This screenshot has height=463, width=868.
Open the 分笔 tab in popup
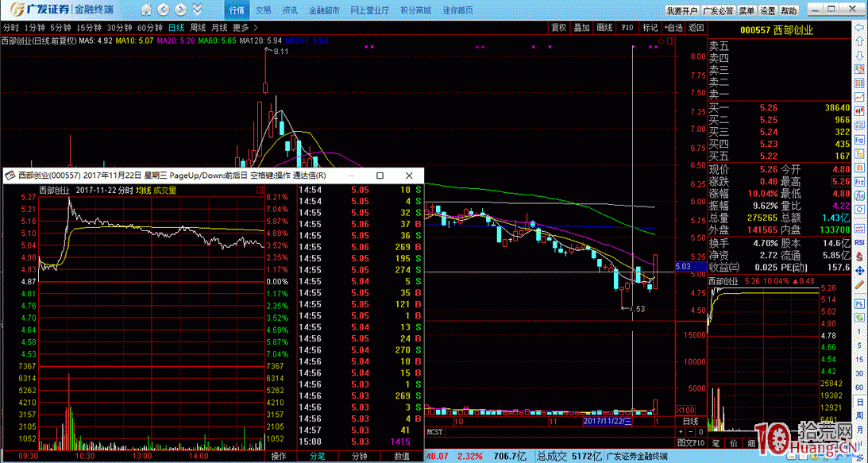(318, 457)
